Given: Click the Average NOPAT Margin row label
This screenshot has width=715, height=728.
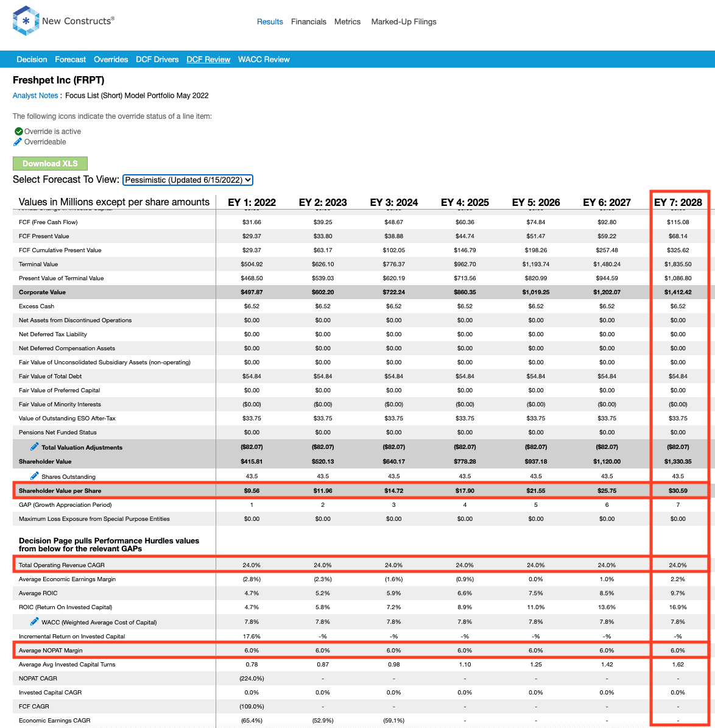Looking at the screenshot, I should coord(51,651).
